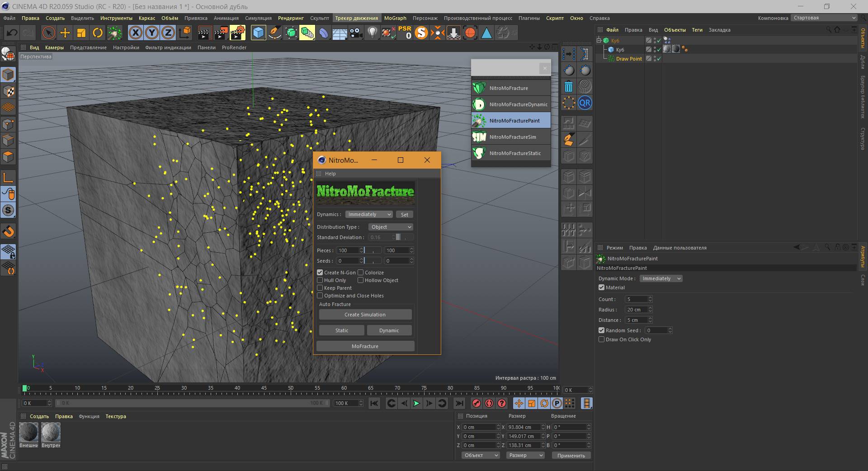Toggle X axis lock
868x471 pixels.
click(136, 33)
